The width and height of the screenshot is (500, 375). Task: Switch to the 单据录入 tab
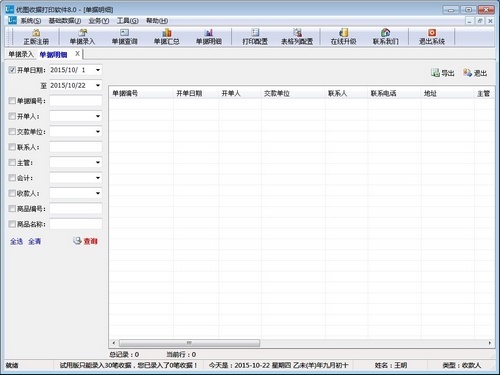click(21, 54)
